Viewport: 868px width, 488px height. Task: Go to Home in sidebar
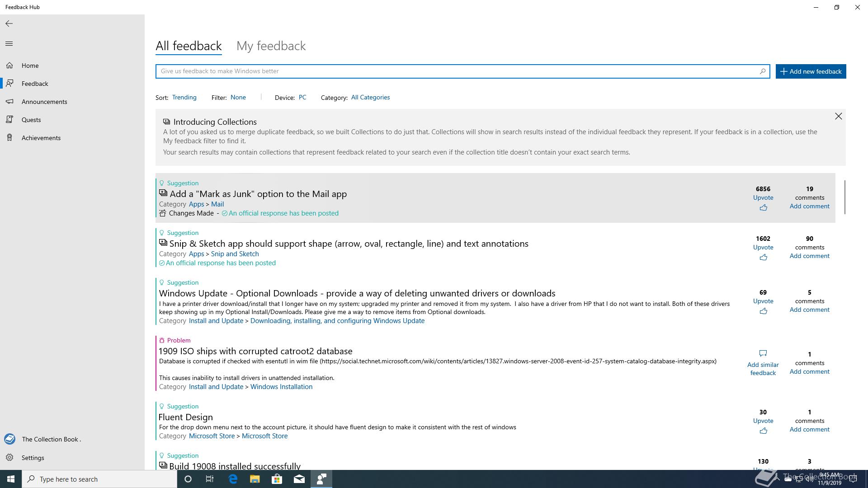tap(72, 66)
